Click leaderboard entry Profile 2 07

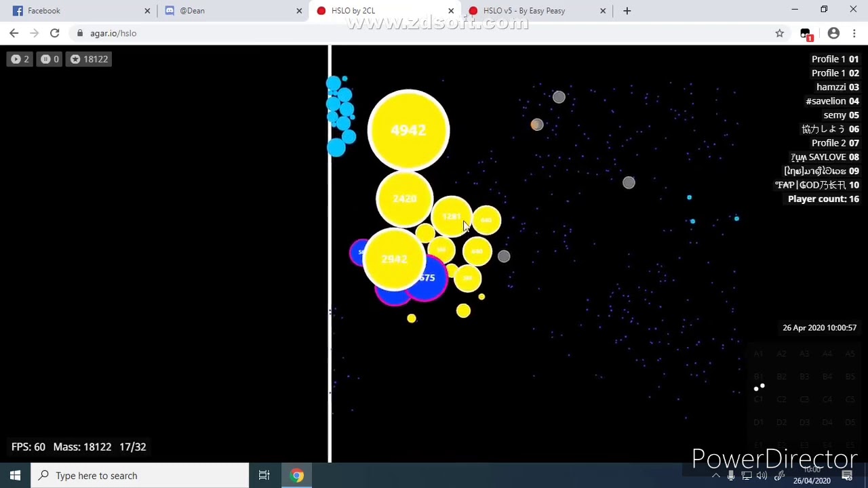[835, 143]
